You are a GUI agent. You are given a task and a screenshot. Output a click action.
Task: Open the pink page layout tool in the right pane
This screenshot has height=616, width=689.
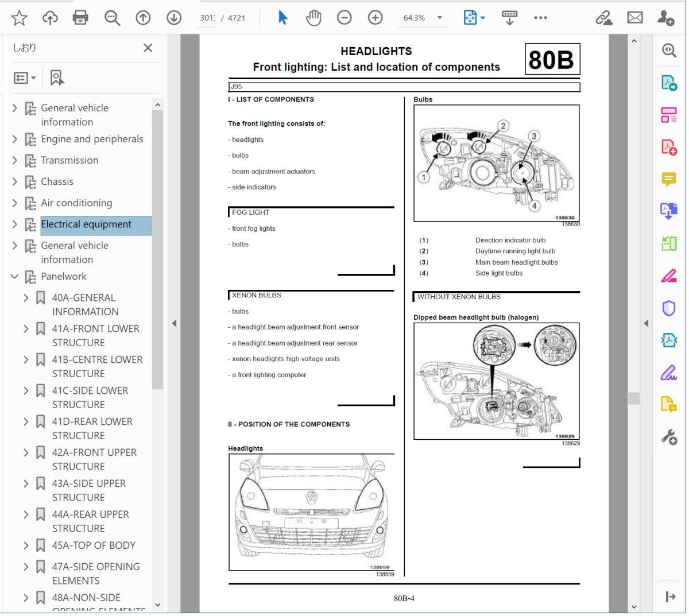pyautogui.click(x=669, y=115)
